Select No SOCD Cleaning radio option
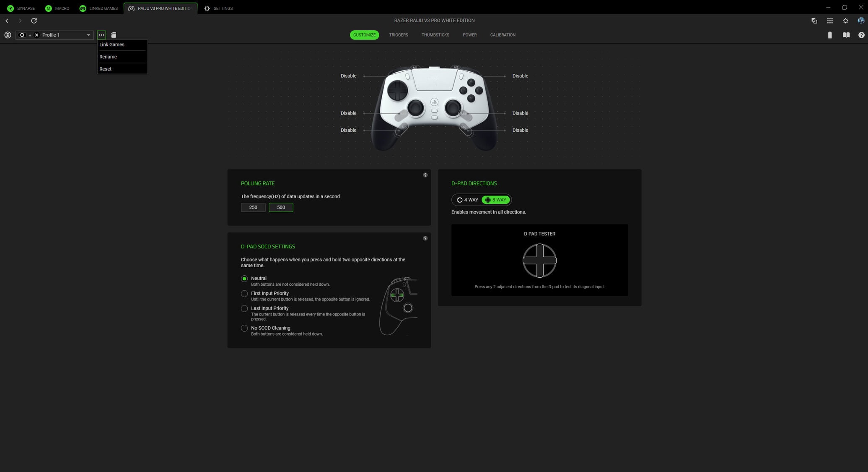 (x=244, y=328)
